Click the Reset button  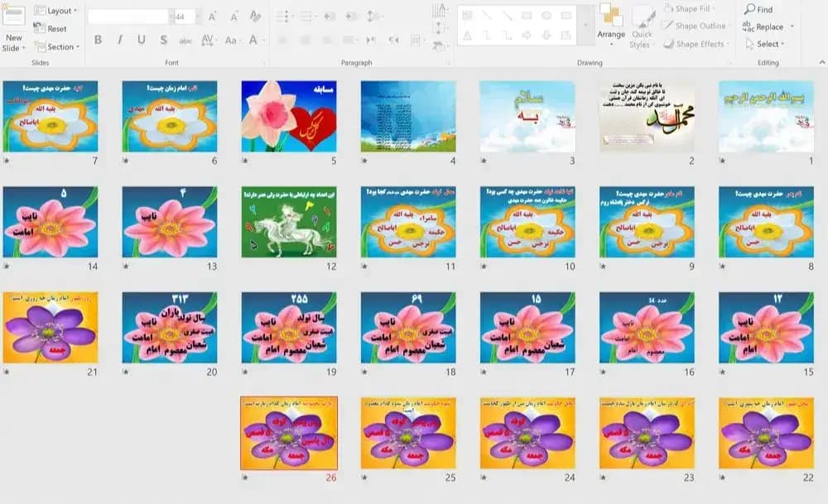click(51, 28)
